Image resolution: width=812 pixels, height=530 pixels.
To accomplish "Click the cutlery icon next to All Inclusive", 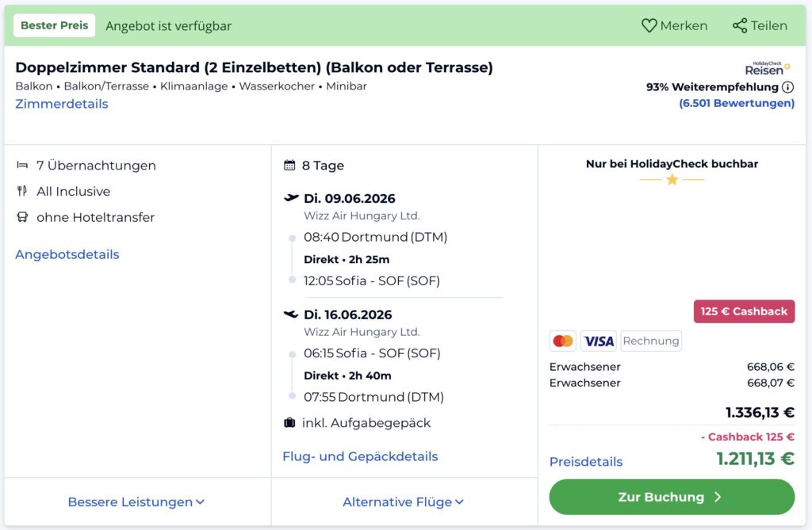I will click(24, 191).
